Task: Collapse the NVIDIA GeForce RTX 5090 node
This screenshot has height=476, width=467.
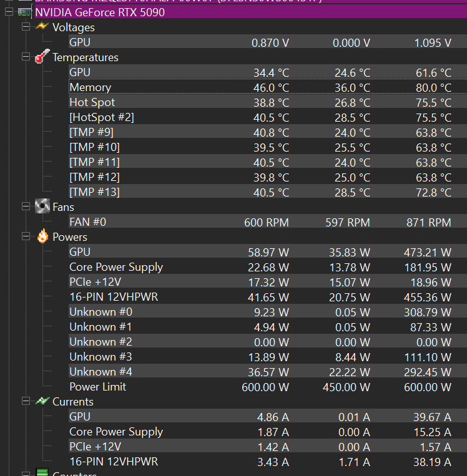Action: (x=9, y=12)
